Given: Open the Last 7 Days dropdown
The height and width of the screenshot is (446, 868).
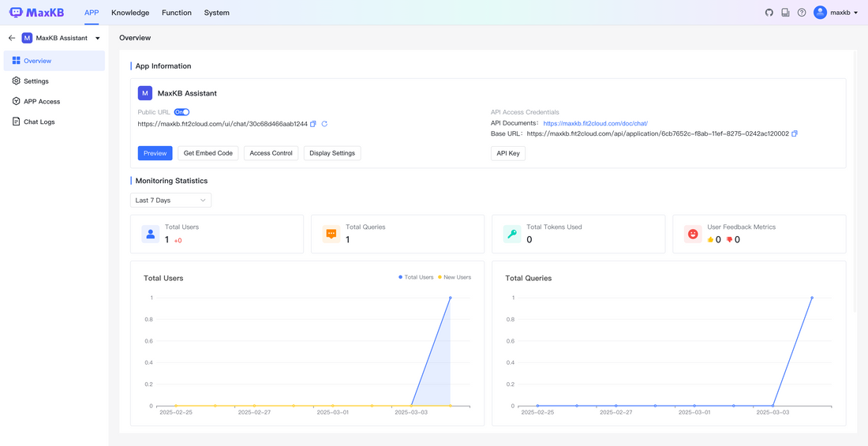Looking at the screenshot, I should (170, 201).
